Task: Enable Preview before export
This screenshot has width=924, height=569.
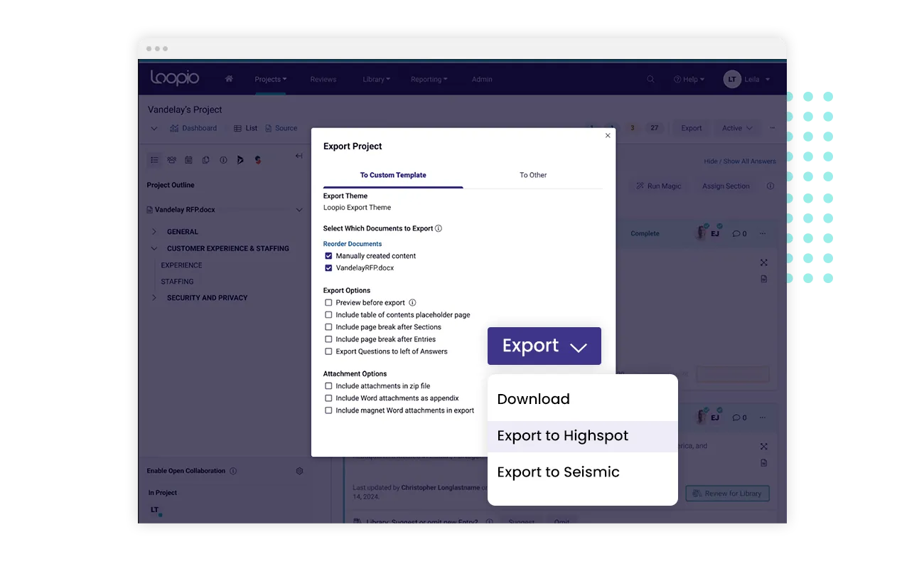Action: (x=328, y=303)
